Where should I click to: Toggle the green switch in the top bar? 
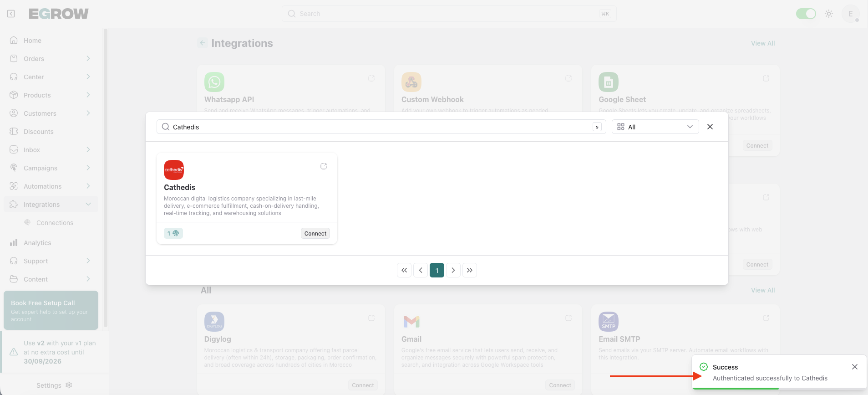806,14
